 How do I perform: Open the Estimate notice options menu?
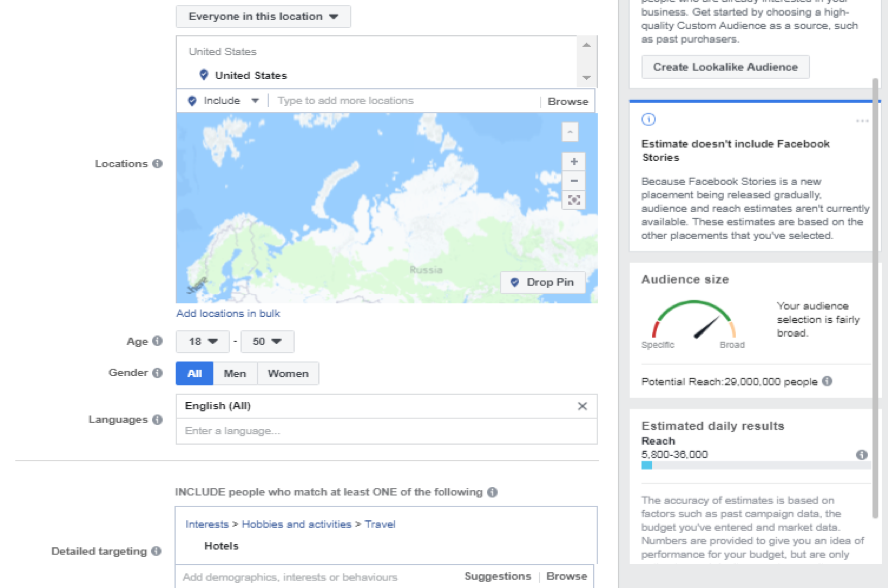coord(863,121)
